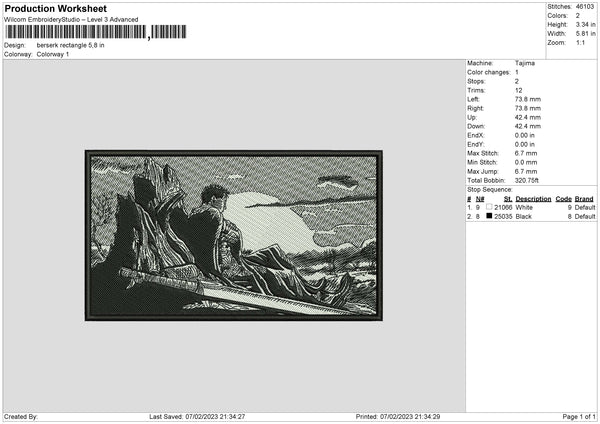Click the Height value 3.34 in

click(x=585, y=24)
